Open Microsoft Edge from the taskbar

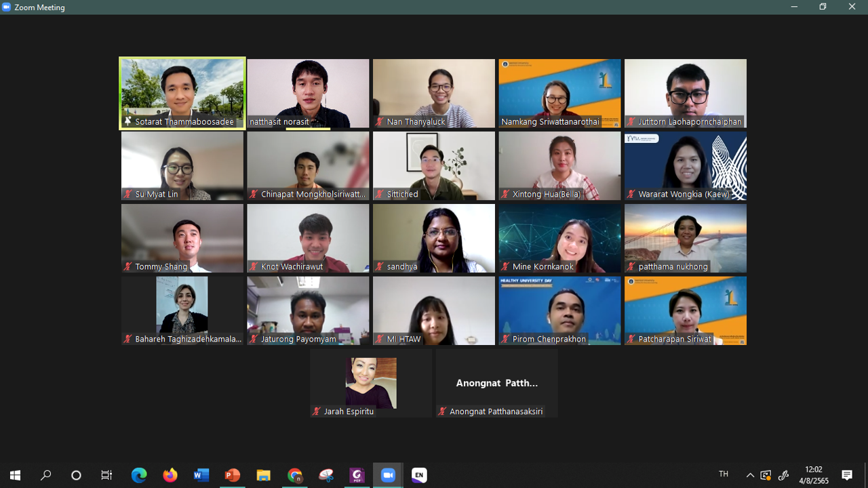tap(139, 475)
